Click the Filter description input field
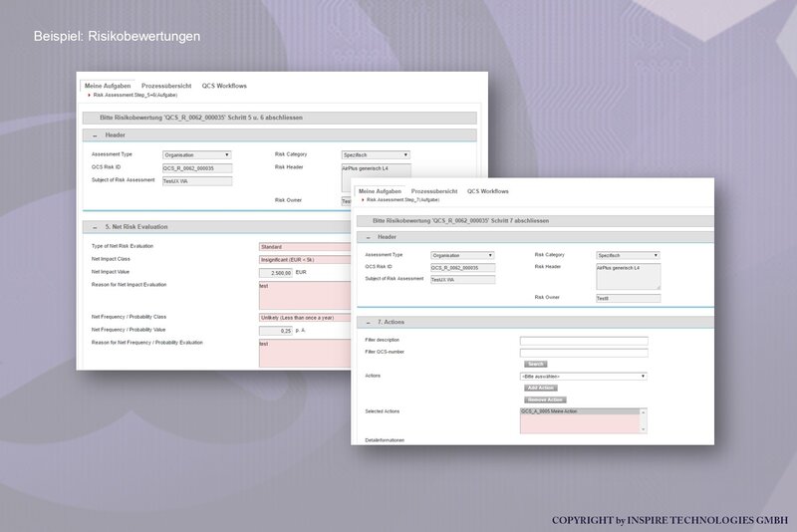 click(584, 341)
